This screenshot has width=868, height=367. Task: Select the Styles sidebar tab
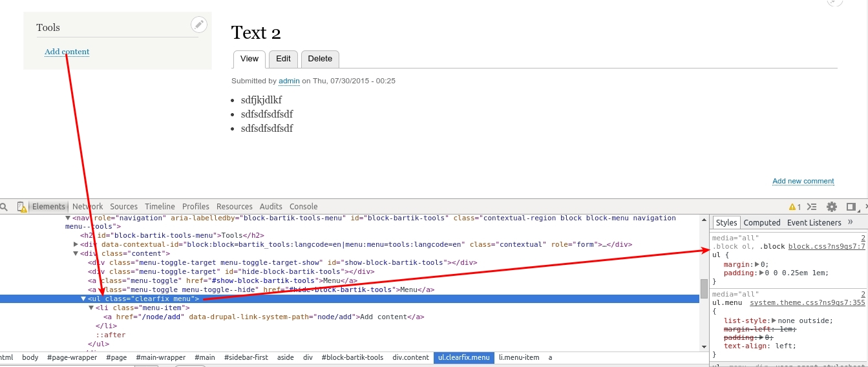pyautogui.click(x=726, y=222)
